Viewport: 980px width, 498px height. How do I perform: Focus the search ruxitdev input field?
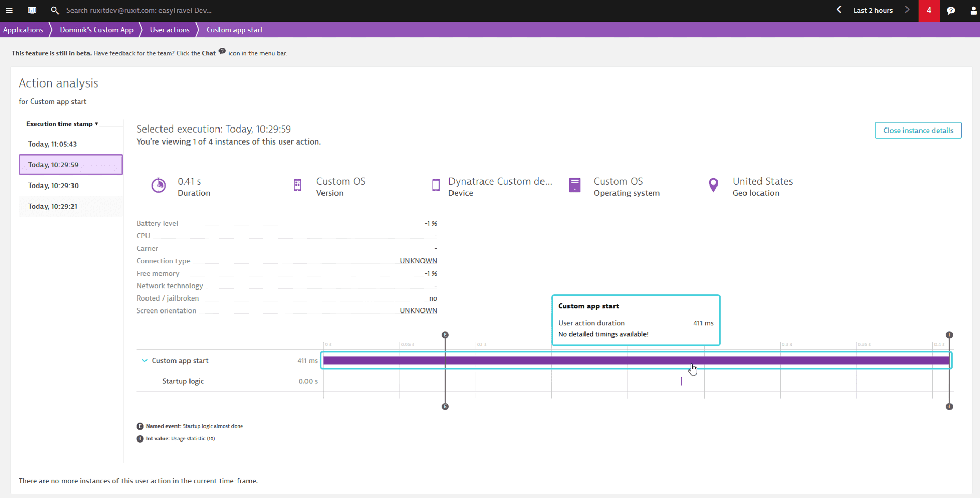click(139, 10)
